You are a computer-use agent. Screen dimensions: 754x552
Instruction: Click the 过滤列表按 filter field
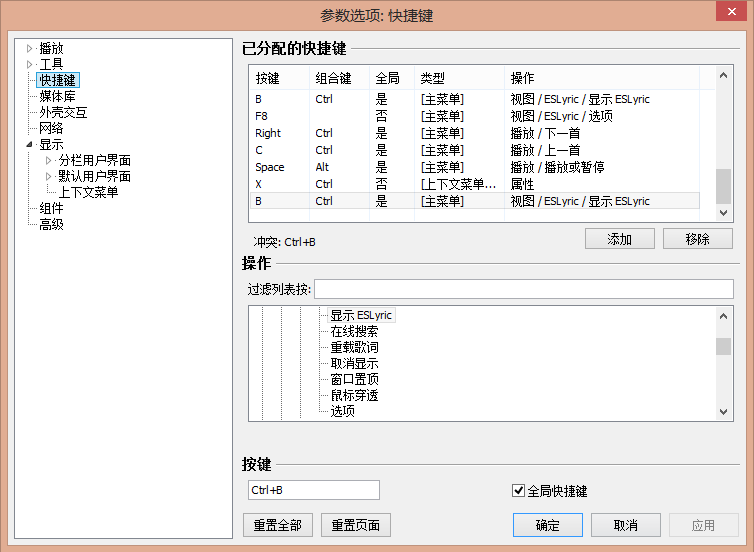click(x=524, y=289)
